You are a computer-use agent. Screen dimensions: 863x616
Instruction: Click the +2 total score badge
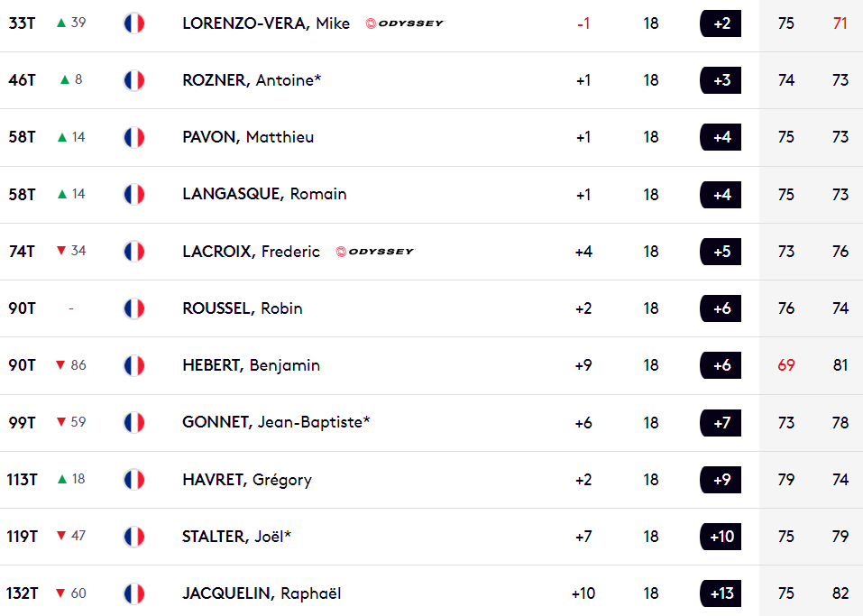coord(721,23)
